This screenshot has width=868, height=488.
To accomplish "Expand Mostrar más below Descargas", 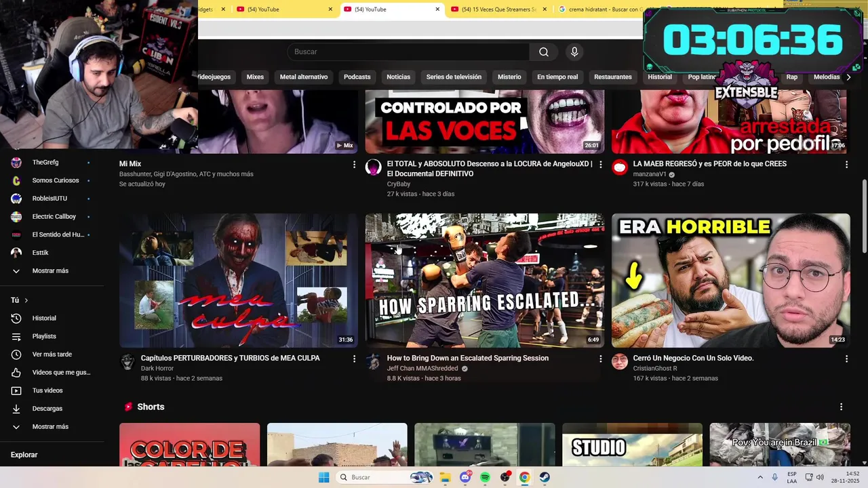I will (50, 426).
